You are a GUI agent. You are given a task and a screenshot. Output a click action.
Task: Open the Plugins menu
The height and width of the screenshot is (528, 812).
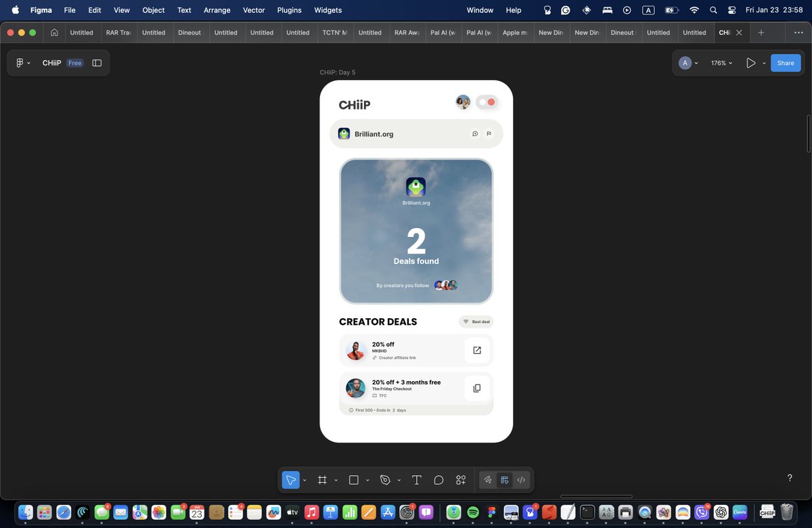pos(290,10)
